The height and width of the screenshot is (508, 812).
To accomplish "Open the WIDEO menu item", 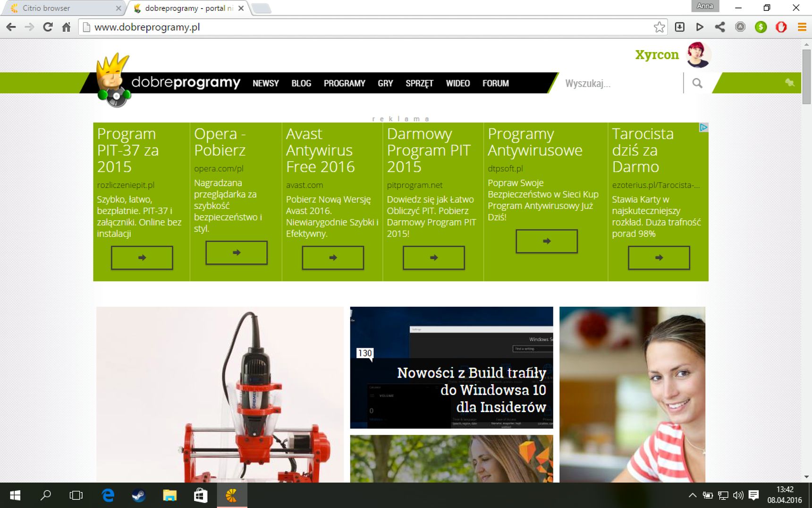I will click(x=458, y=83).
